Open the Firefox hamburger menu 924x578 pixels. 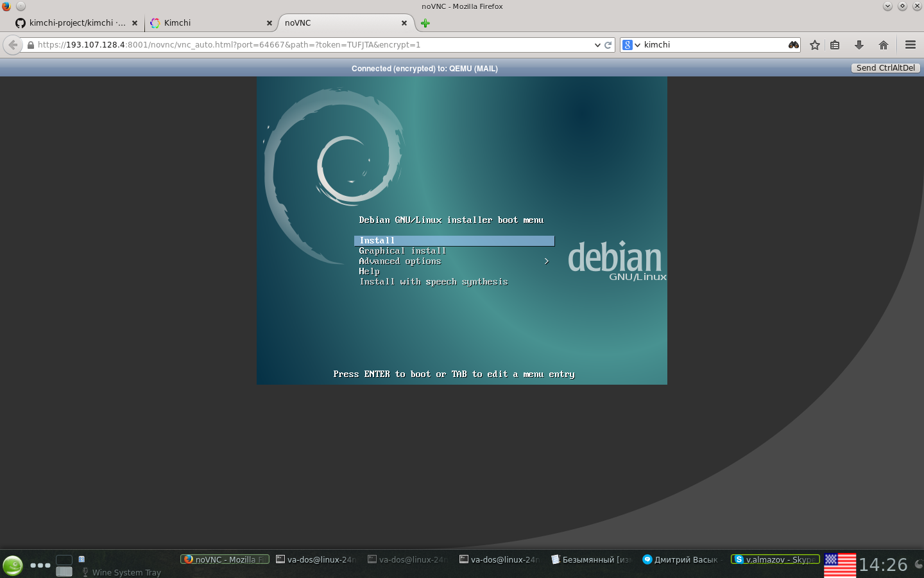coord(911,45)
